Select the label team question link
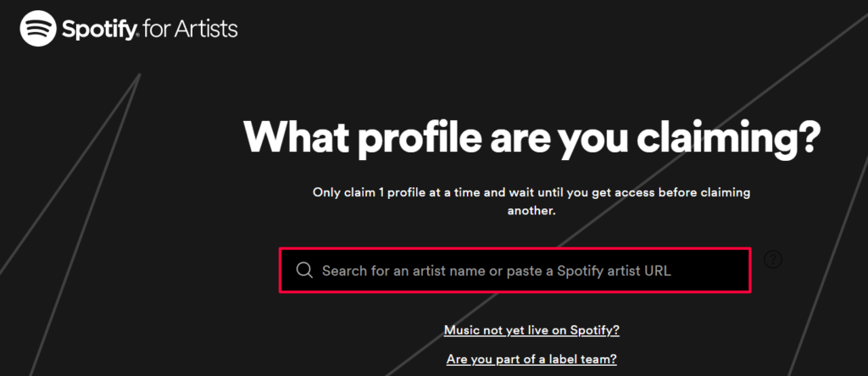 pyautogui.click(x=531, y=359)
